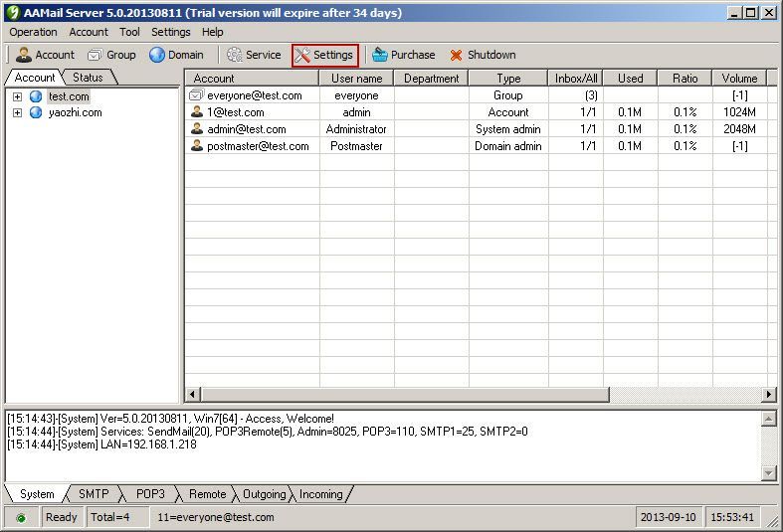The height and width of the screenshot is (532, 783).
Task: Click the 1024M volume cell
Action: pyautogui.click(x=739, y=112)
